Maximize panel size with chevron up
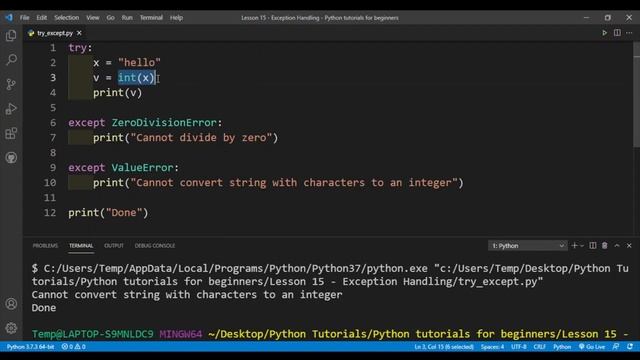 point(617,245)
